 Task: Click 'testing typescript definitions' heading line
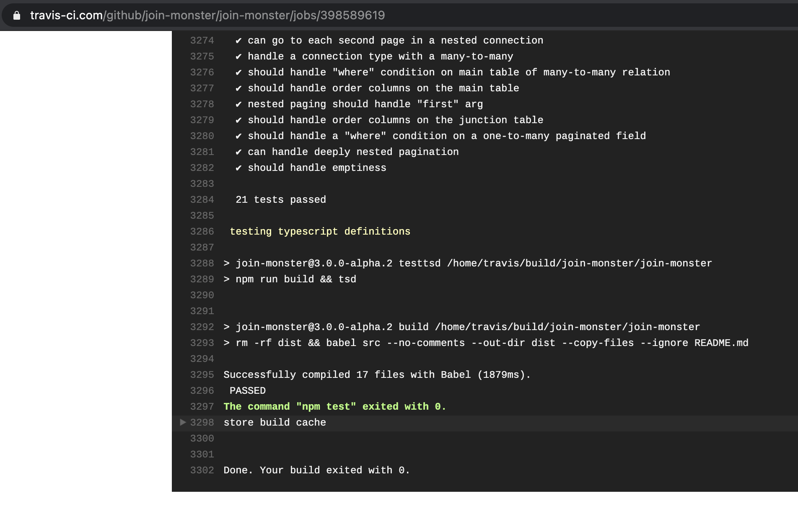(320, 232)
